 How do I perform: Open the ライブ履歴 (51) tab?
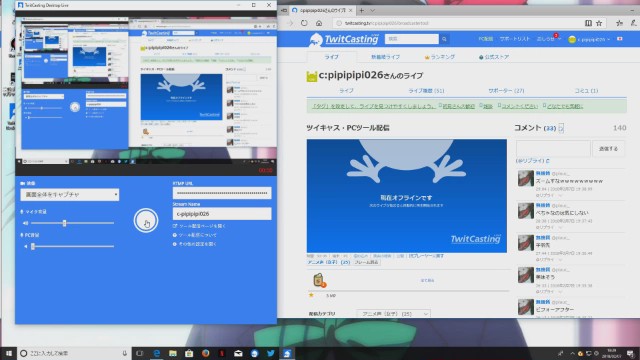pos(426,91)
